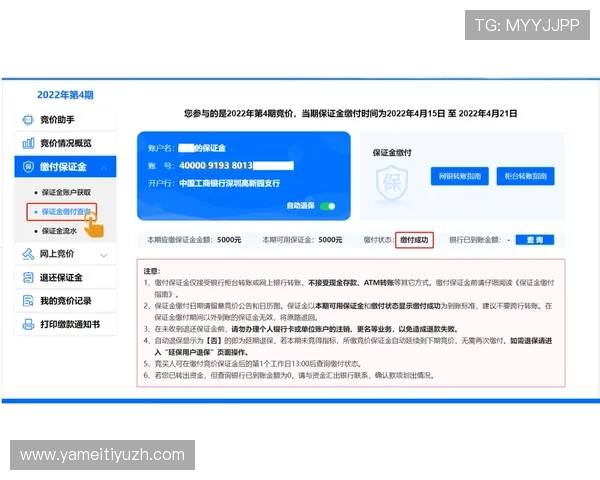
Task: Open the 打印缴款通知书 menu item
Action: [x=65, y=325]
